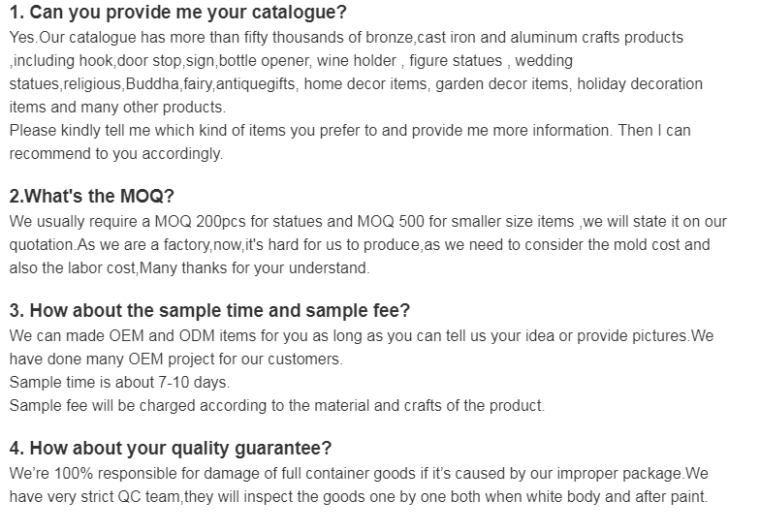Click the line starting "Please kindly tell me"
Image resolution: width=760 pixels, height=532 pixels.
coord(349,131)
